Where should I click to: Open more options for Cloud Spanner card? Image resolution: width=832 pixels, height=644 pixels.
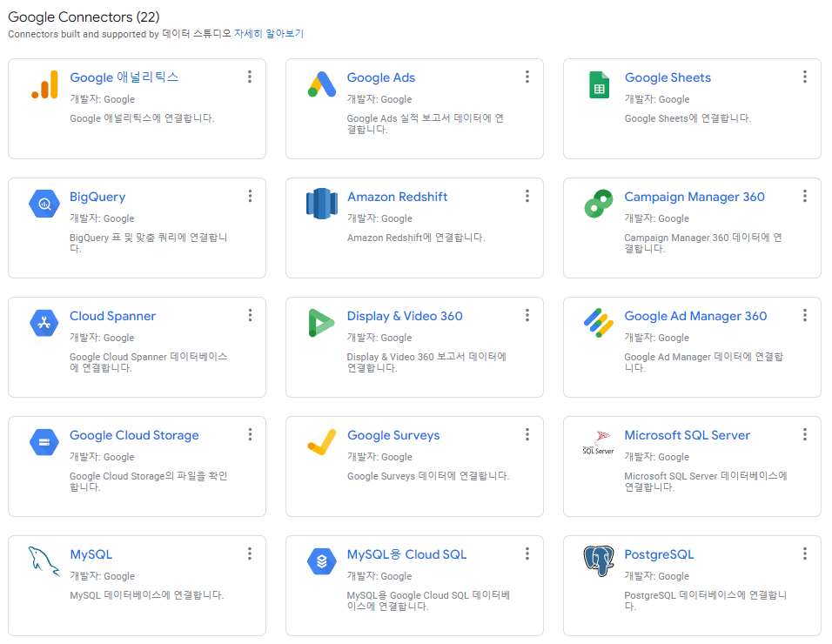pyautogui.click(x=250, y=316)
